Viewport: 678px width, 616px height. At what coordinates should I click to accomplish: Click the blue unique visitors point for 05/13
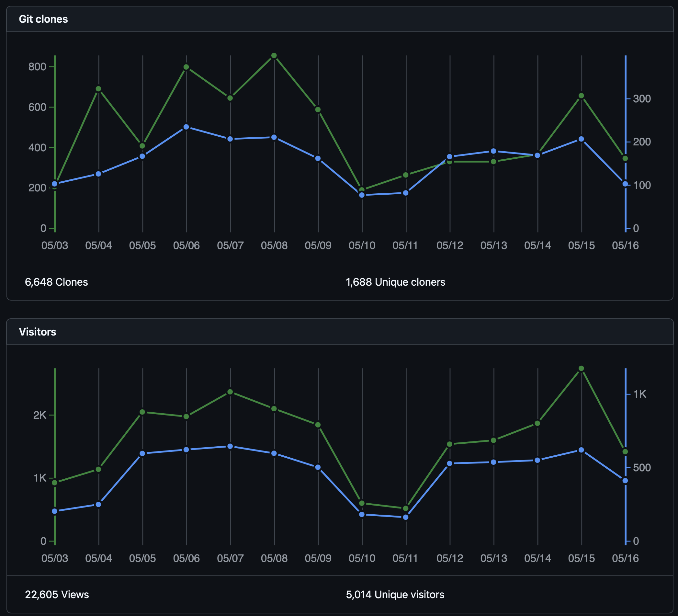[x=493, y=462]
